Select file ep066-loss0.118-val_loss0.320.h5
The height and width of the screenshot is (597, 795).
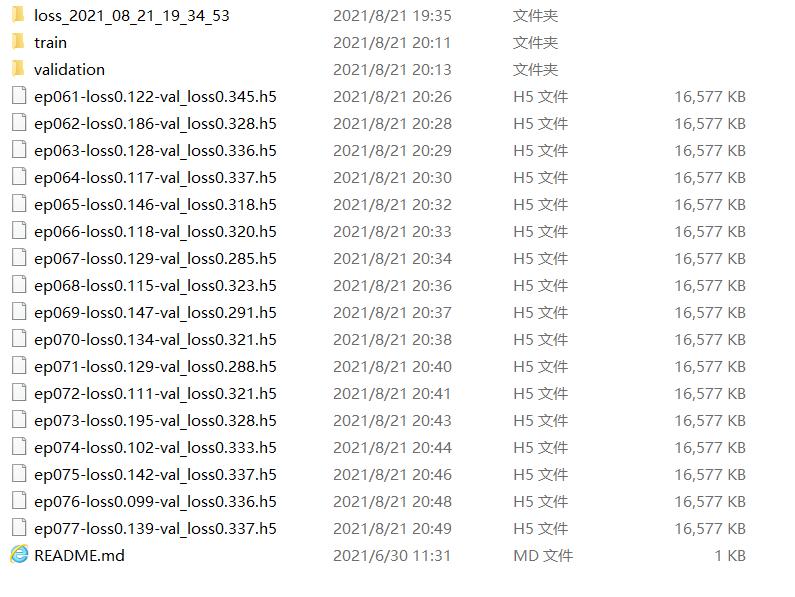(x=155, y=231)
